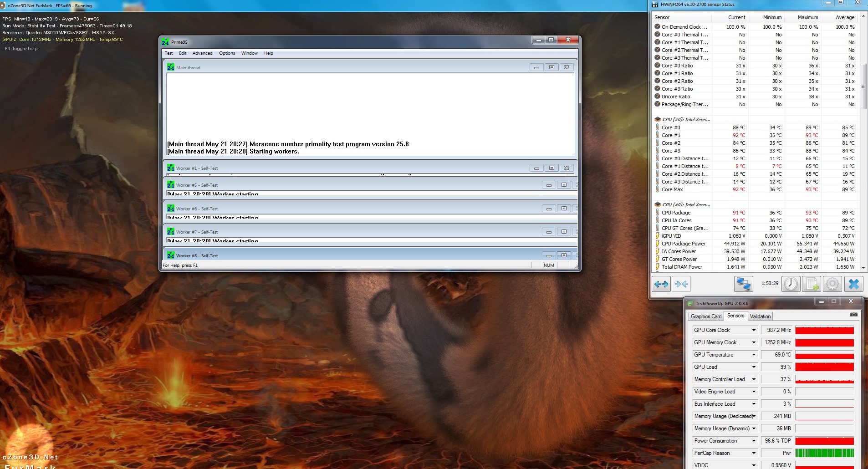
Task: Open the GPU Temperature dropdown arrow
Action: (x=754, y=355)
